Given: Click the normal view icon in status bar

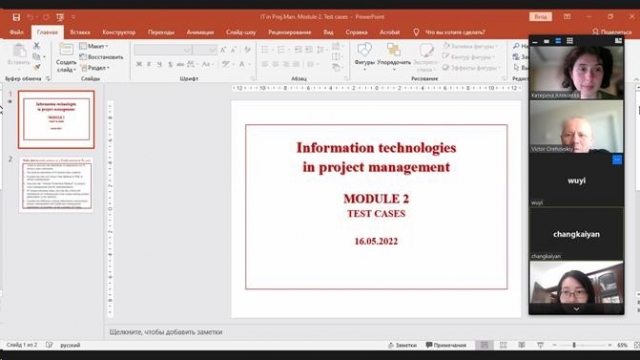Looking at the screenshot, I should point(484,345).
